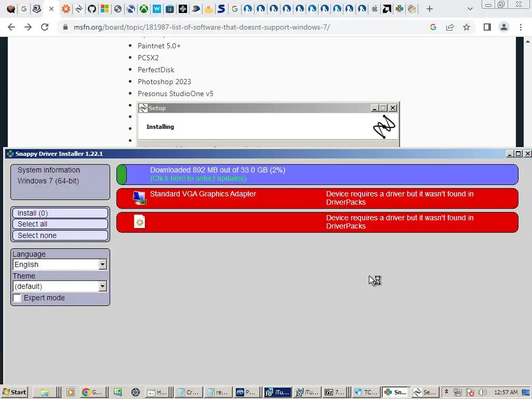This screenshot has width=532, height=399.
Task: Switch to the Apple logo browser tab
Action: pos(375,9)
